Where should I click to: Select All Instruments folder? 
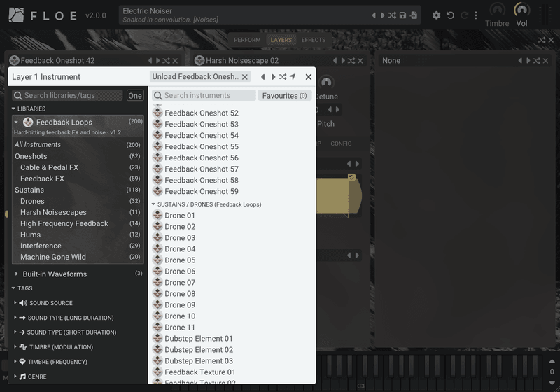(78, 145)
